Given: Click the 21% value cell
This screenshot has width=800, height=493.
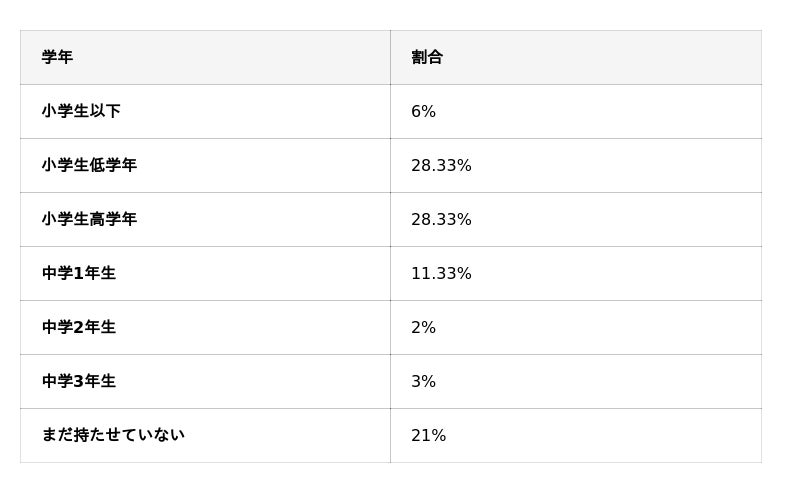Looking at the screenshot, I should click(x=429, y=436).
